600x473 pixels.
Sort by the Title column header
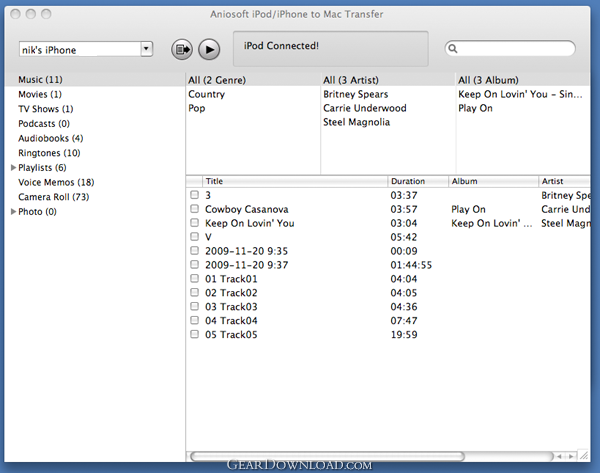click(295, 181)
